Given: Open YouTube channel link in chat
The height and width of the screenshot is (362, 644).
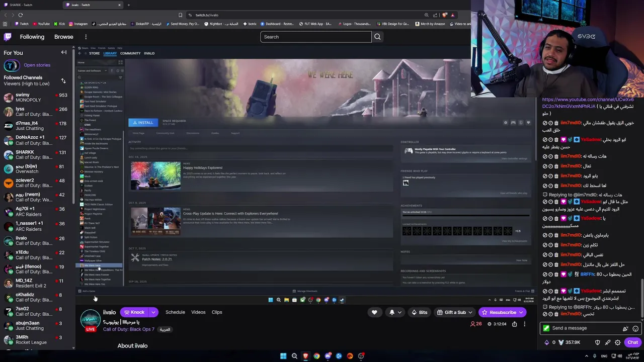Looking at the screenshot, I should (x=588, y=103).
